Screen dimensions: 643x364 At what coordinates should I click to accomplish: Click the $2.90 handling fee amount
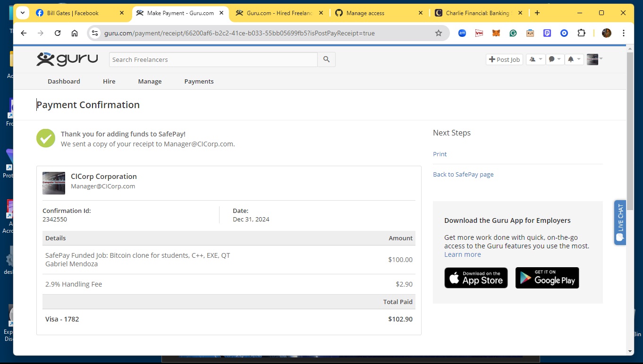(x=404, y=284)
